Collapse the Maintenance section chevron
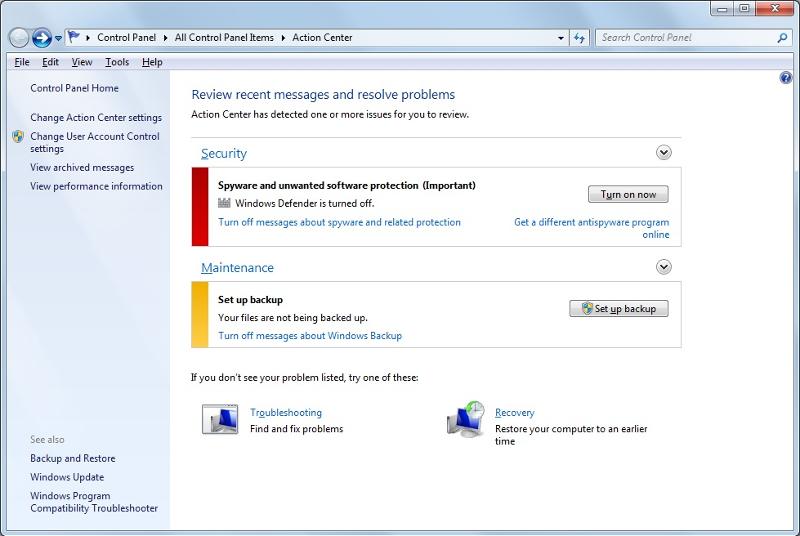This screenshot has height=536, width=800. pyautogui.click(x=663, y=267)
